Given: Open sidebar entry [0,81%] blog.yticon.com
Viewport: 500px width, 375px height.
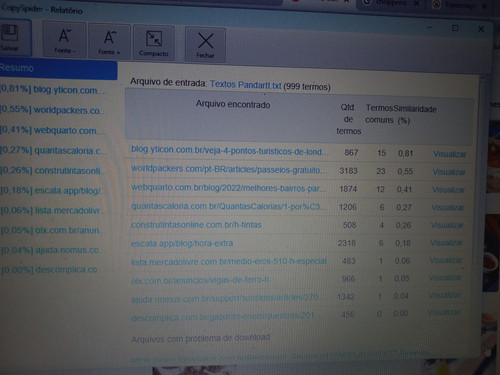Looking at the screenshot, I should pyautogui.click(x=53, y=90).
